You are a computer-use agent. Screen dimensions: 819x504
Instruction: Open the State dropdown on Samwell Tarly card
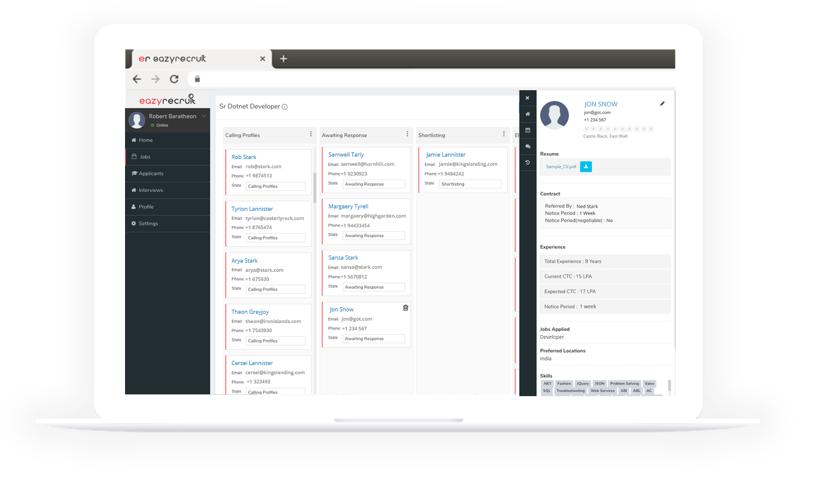click(374, 184)
